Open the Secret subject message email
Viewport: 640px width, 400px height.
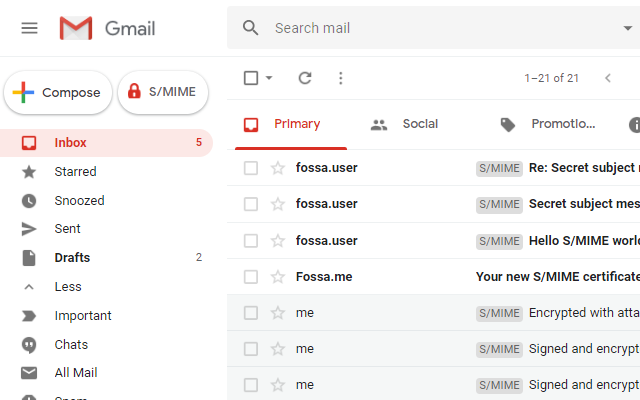coord(433,204)
